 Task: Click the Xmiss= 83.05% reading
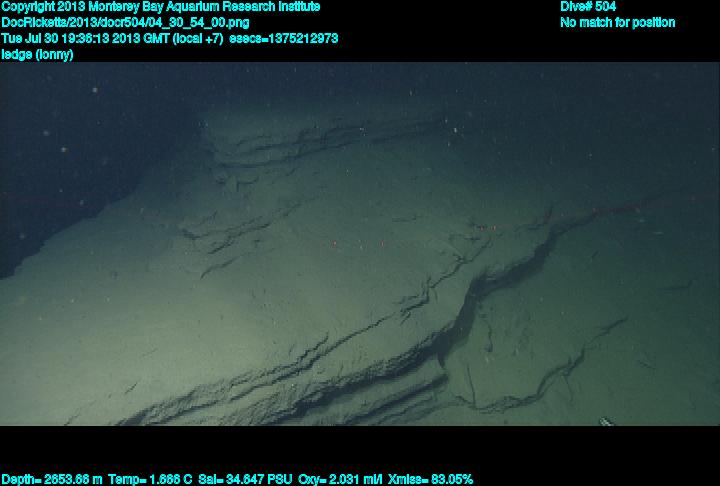(x=429, y=479)
